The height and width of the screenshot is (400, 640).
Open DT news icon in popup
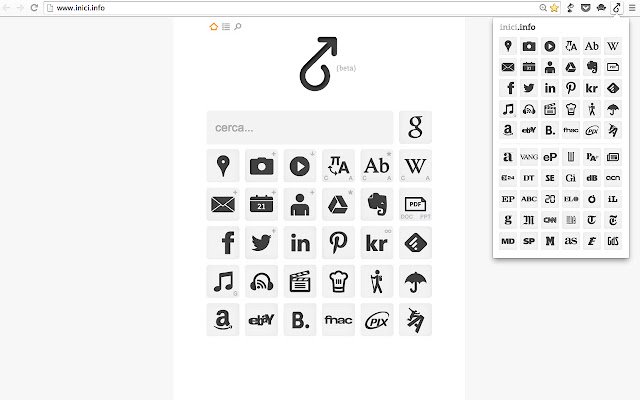coord(529,178)
